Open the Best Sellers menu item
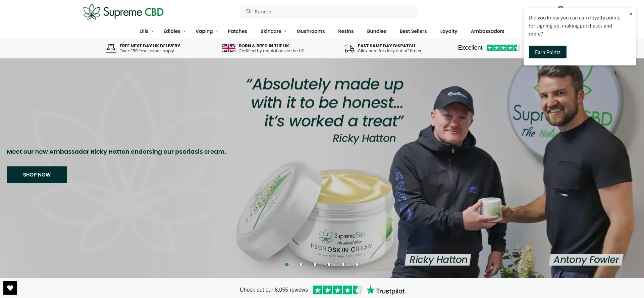 413,31
